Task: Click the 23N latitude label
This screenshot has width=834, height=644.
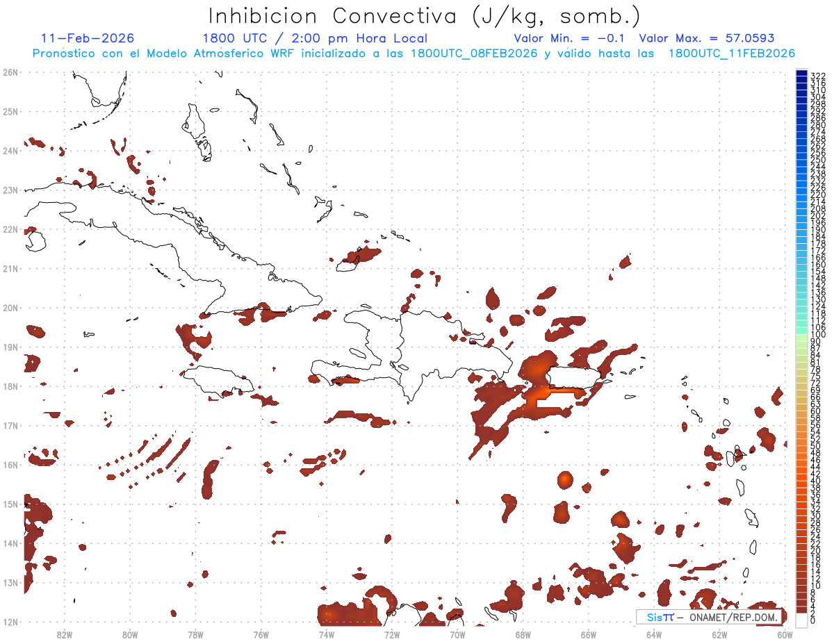Action: [10, 190]
